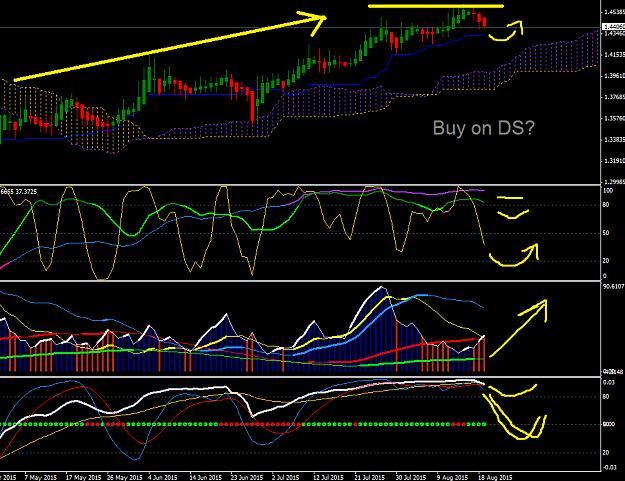This screenshot has width=625, height=481.
Task: Select the 1.39610 price axis label
Action: tap(614, 76)
